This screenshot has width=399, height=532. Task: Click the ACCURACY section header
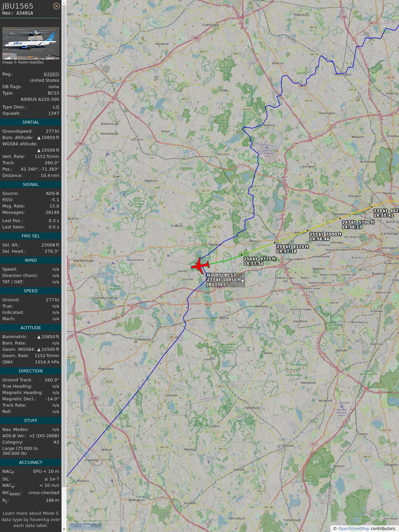[31, 463]
